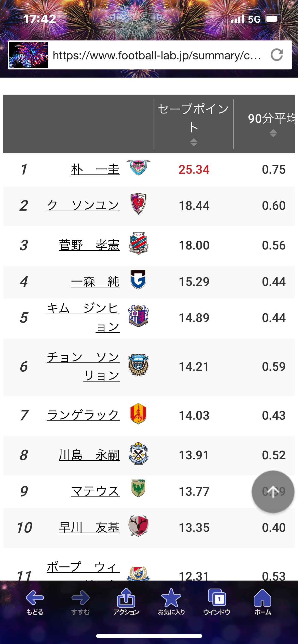
Task: Open player link 川島 永嗣
Action: (89, 455)
